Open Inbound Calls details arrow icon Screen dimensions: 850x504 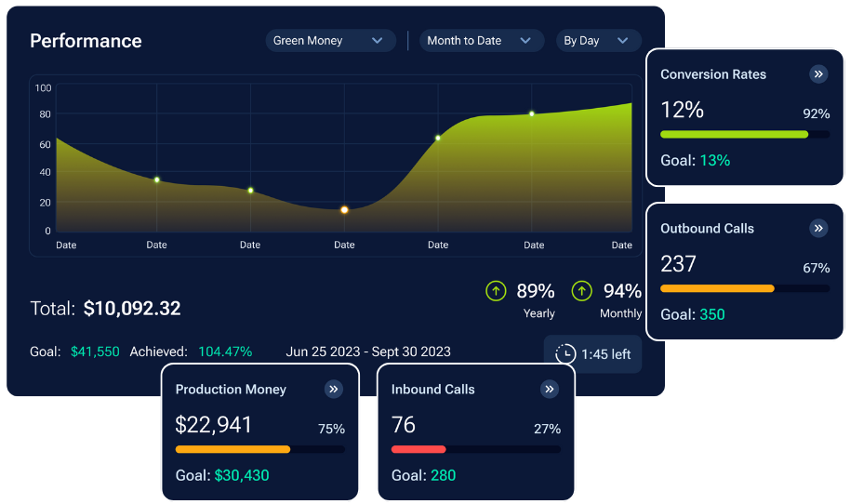[x=550, y=390]
